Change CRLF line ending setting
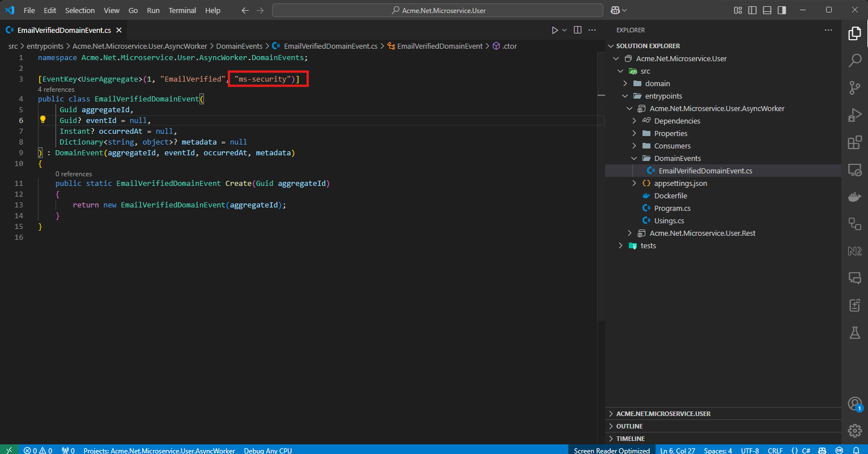 click(775, 450)
